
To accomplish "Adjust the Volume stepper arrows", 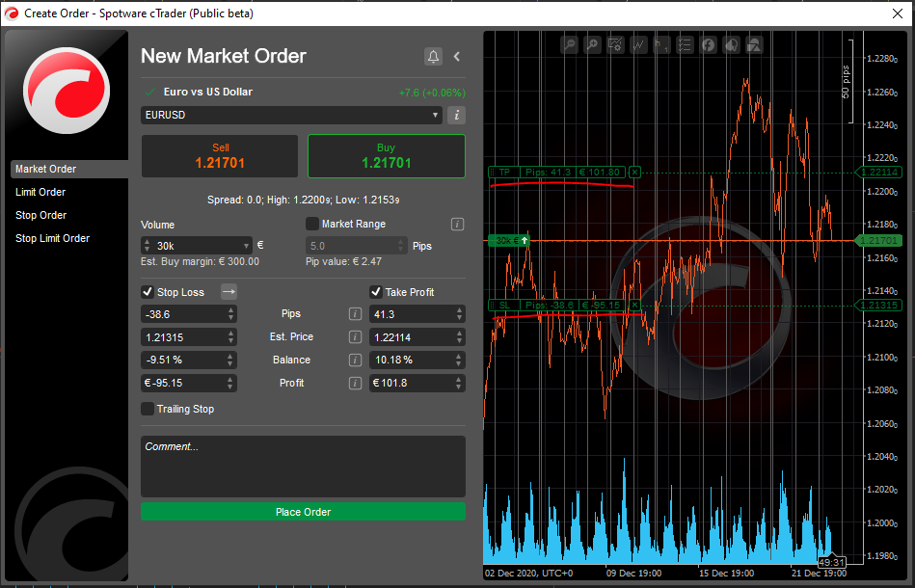I will pyautogui.click(x=148, y=246).
